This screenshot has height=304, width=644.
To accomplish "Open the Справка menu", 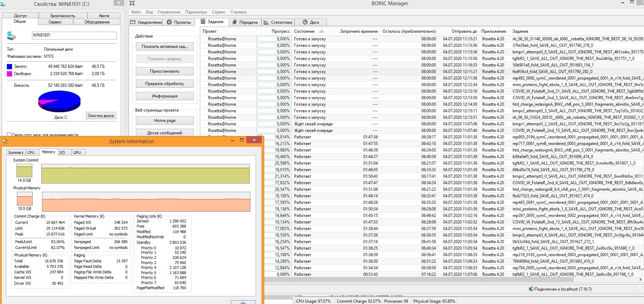I will [238, 12].
